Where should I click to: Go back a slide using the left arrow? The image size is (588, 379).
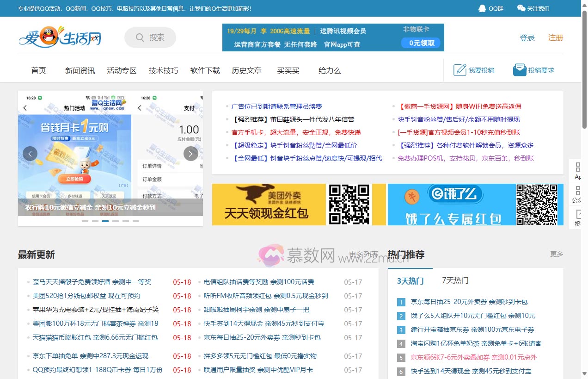30,153
